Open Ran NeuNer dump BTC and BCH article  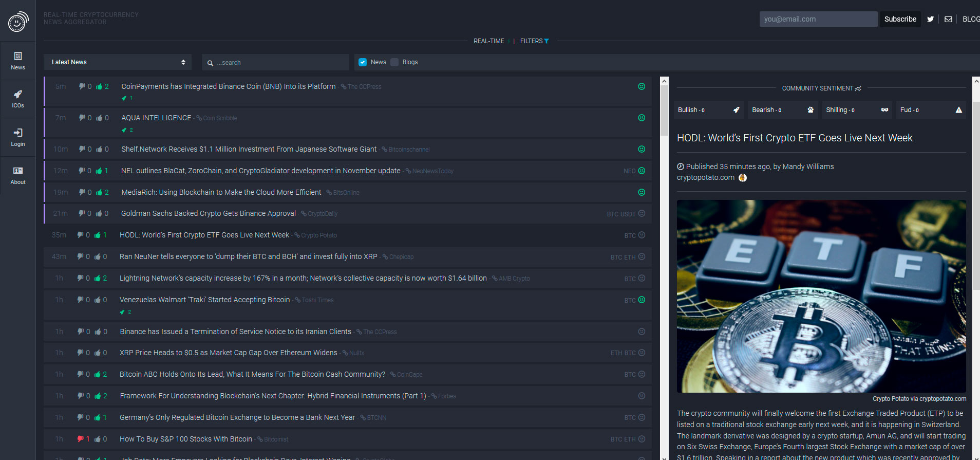[249, 256]
